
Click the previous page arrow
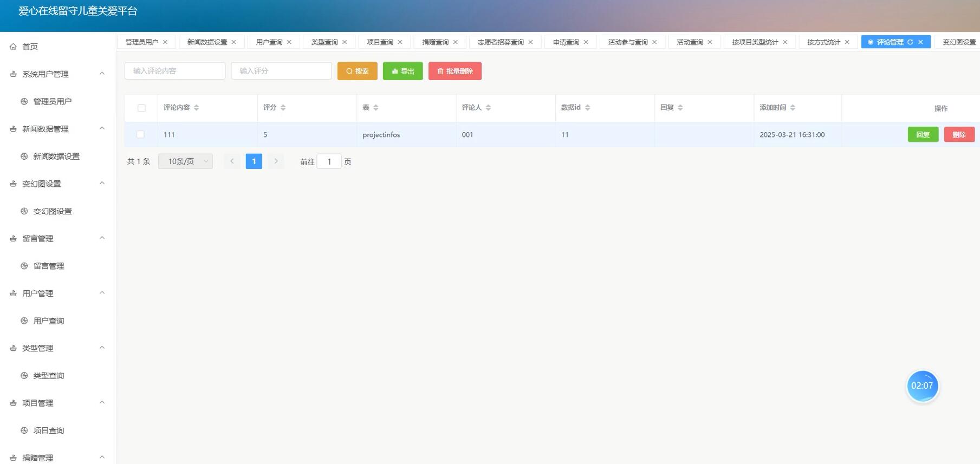click(232, 161)
